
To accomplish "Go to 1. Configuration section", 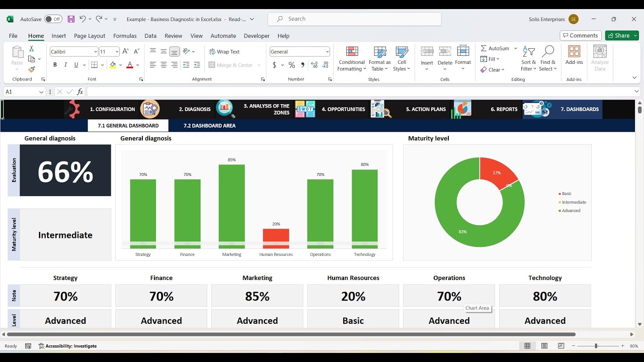I will (112, 109).
